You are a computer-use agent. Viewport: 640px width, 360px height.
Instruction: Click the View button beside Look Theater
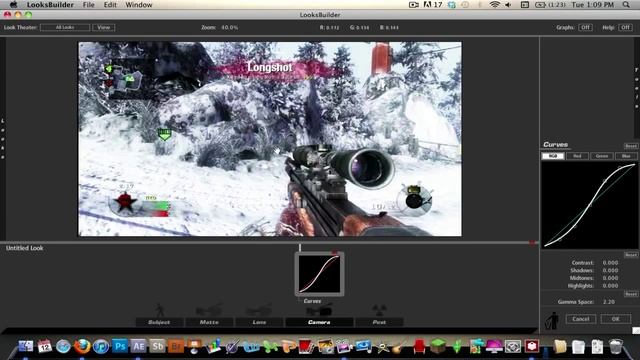104,27
